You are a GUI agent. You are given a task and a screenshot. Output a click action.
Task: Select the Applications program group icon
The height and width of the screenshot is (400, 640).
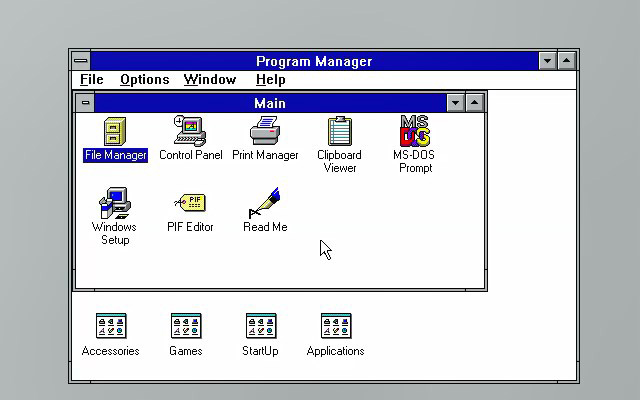[335, 327]
